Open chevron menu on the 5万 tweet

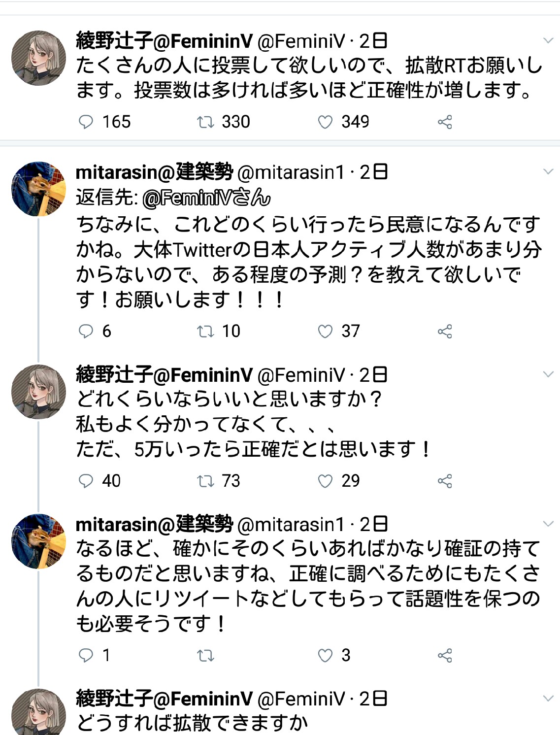pyautogui.click(x=548, y=374)
